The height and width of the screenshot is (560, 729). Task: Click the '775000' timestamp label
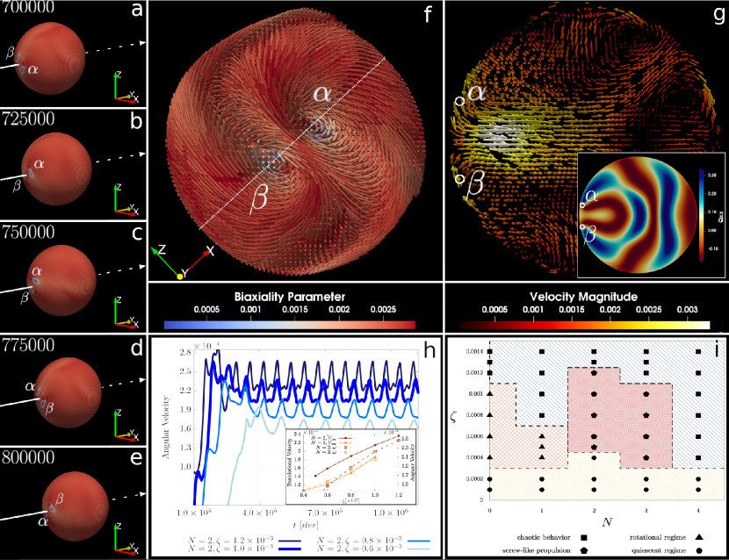pos(28,345)
